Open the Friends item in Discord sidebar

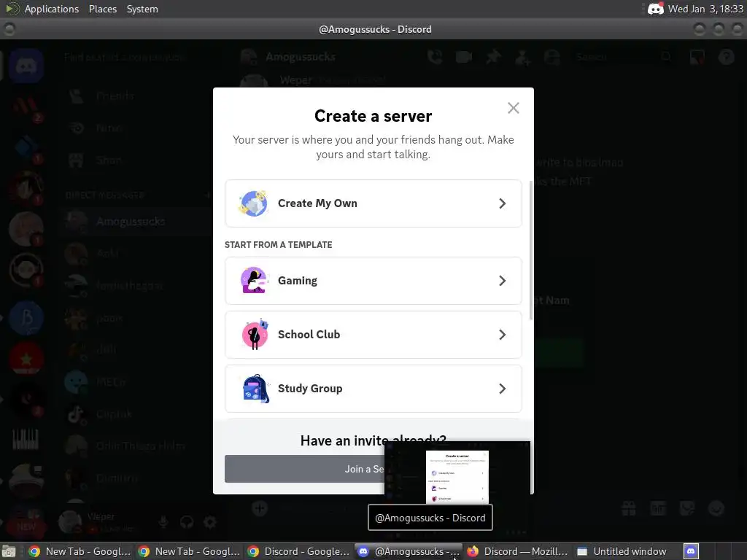(x=136, y=96)
